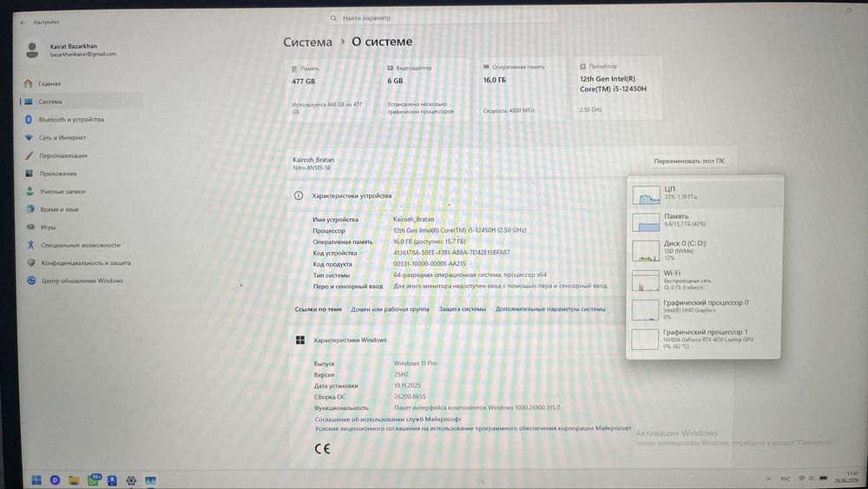
Task: Open the Kairat Bazarkhan account profile
Action: click(x=70, y=50)
